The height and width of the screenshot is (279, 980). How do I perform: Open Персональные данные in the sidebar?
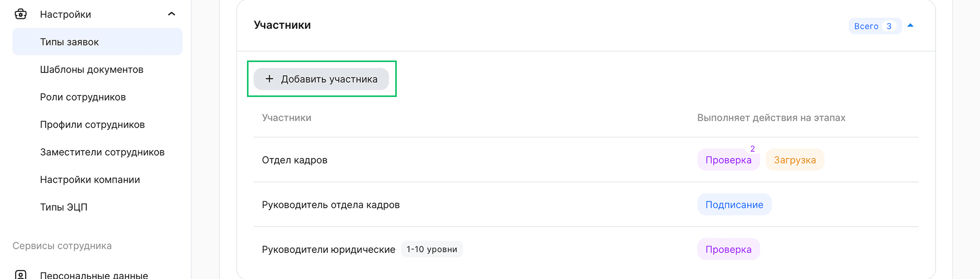coord(94,275)
